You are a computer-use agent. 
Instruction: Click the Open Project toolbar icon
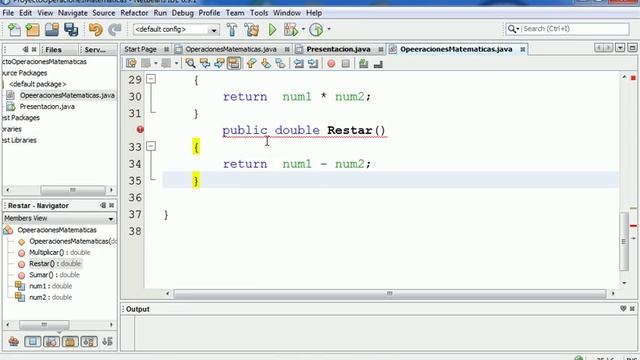tap(52, 30)
